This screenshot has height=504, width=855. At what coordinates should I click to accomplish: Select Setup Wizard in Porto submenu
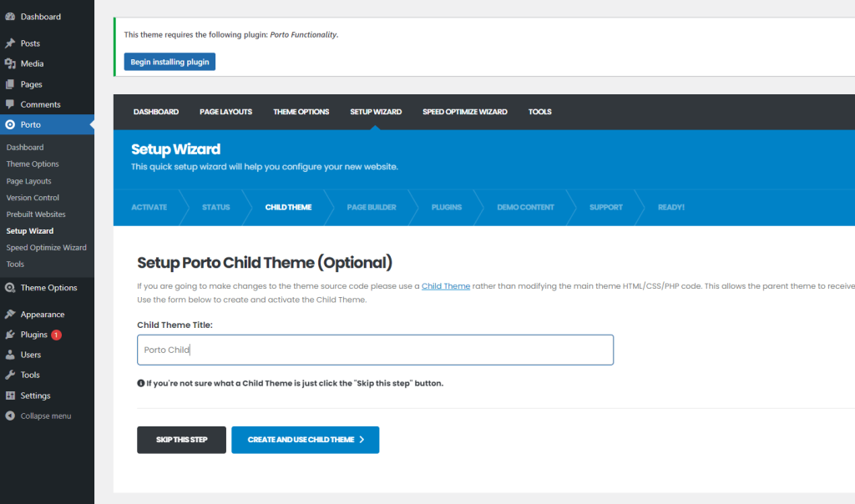pyautogui.click(x=30, y=231)
